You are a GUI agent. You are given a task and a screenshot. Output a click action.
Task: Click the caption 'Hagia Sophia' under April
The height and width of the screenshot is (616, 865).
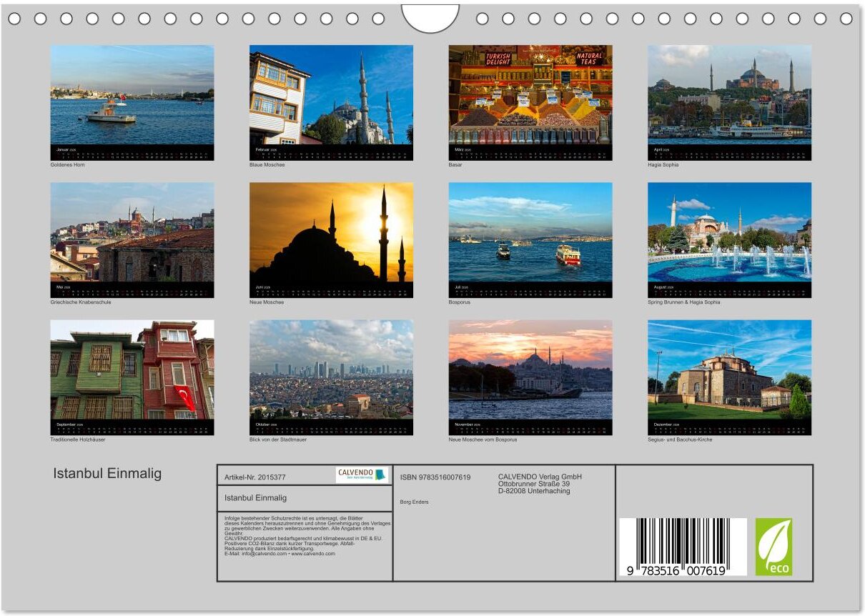(x=663, y=165)
